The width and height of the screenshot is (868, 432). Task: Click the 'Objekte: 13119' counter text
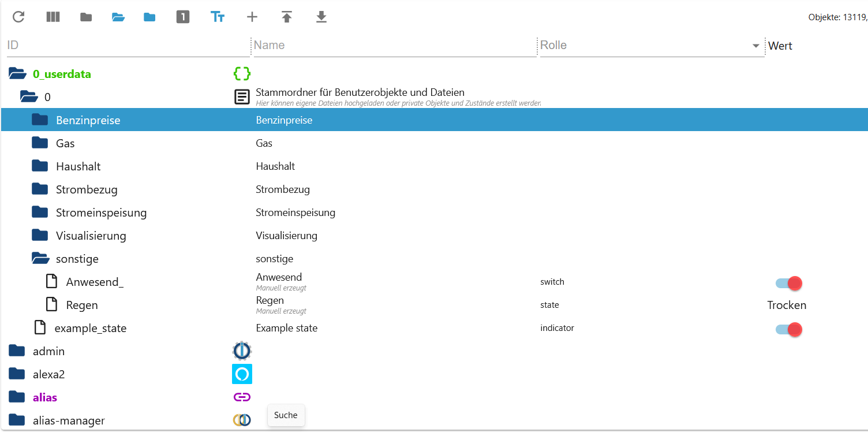pos(838,17)
